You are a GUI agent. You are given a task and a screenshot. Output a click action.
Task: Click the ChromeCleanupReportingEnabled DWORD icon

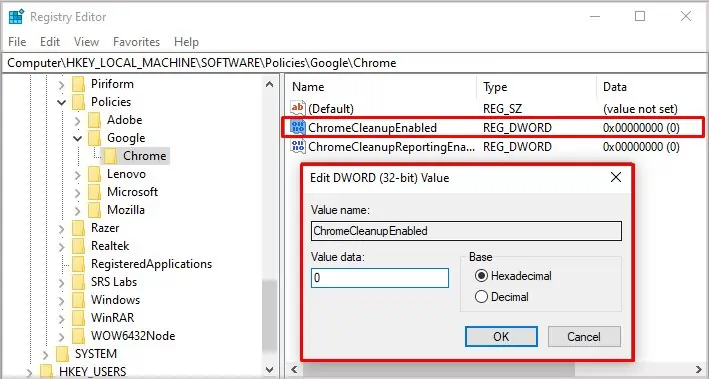(x=298, y=147)
